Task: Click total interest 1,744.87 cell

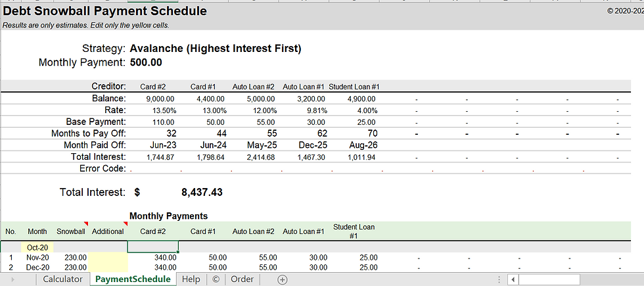Action: tap(160, 157)
